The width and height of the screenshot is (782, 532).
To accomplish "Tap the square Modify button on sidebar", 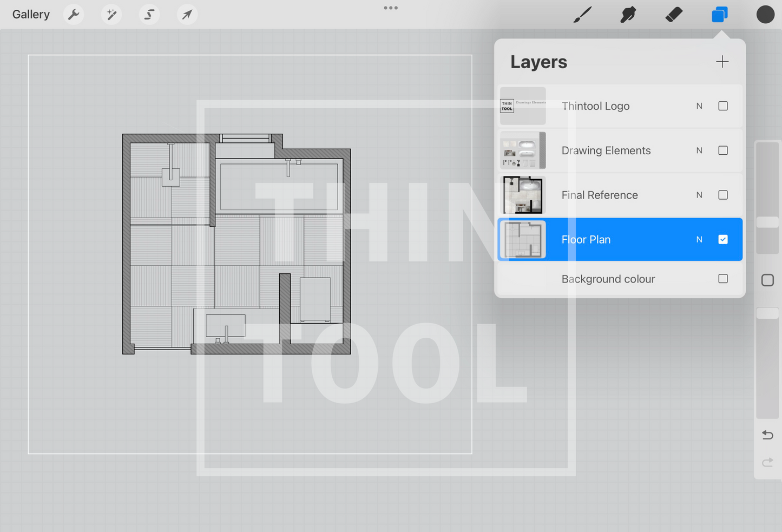I will pyautogui.click(x=767, y=280).
